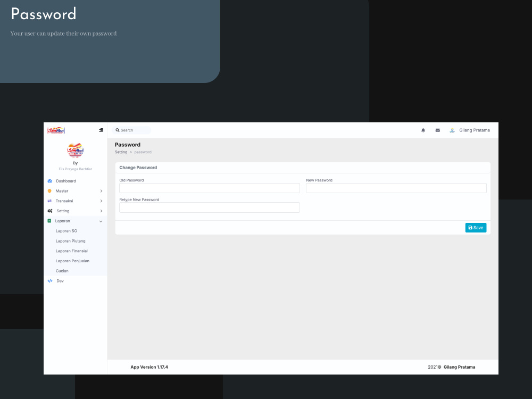Screen dimensions: 532x399
Task: Expand the Transaksi menu chevron
Action: [101, 201]
